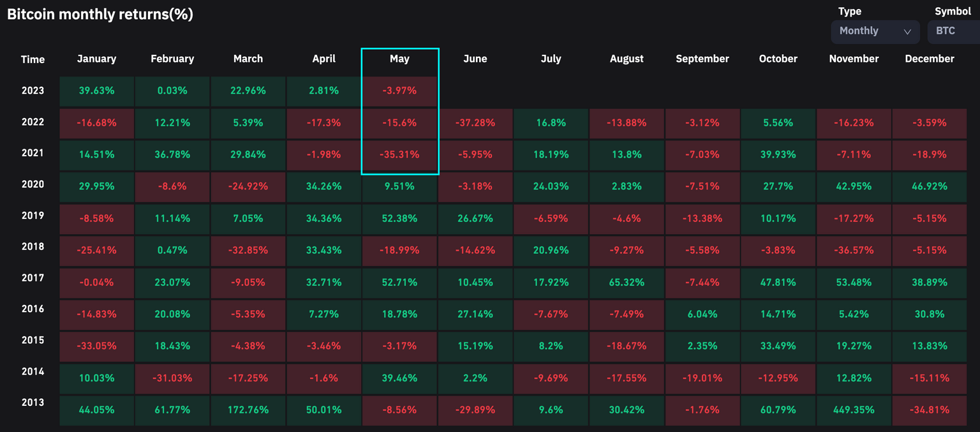
Task: Click the 0.03% cell for February 2023
Action: click(x=172, y=91)
